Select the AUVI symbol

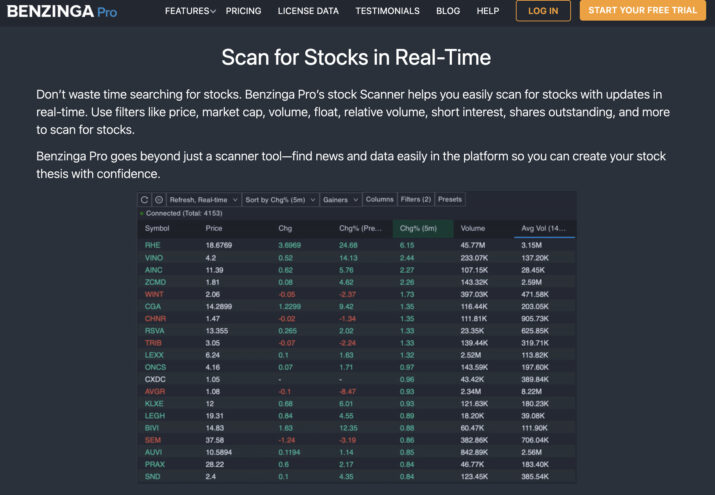pos(153,452)
